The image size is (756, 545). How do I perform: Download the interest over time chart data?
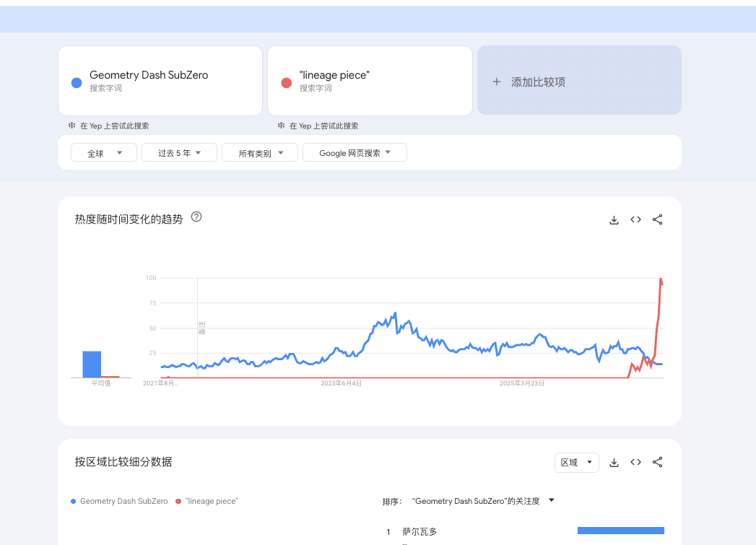coord(614,219)
